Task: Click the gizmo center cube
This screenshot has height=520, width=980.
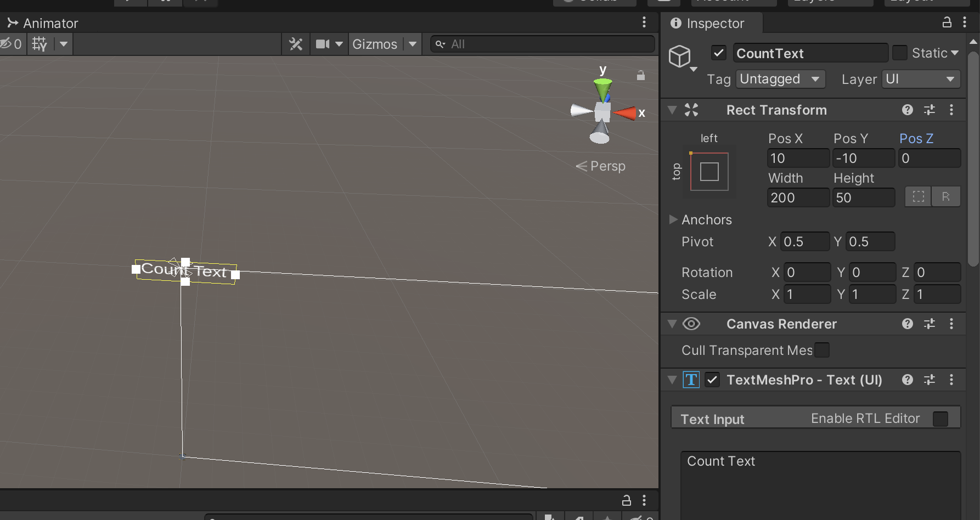Action: coord(602,112)
